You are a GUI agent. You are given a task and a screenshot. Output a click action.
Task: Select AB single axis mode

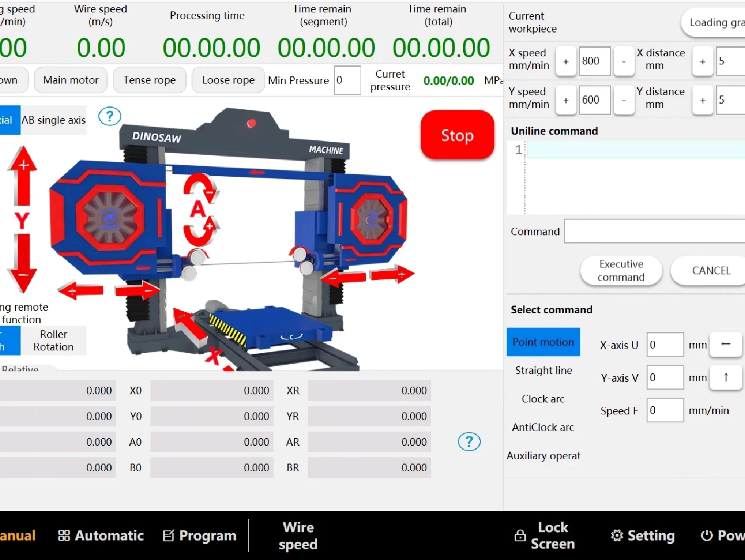coord(53,120)
